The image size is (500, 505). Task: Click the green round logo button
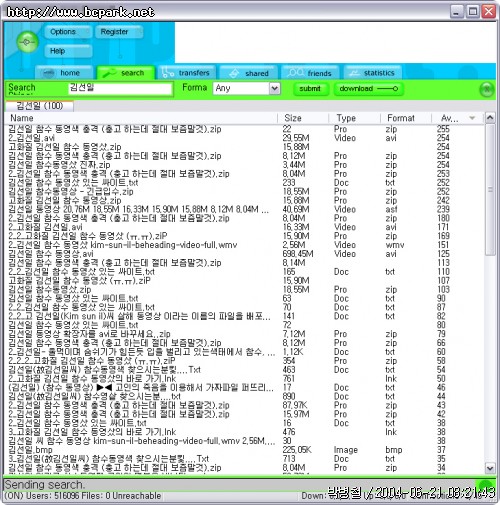(x=27, y=42)
